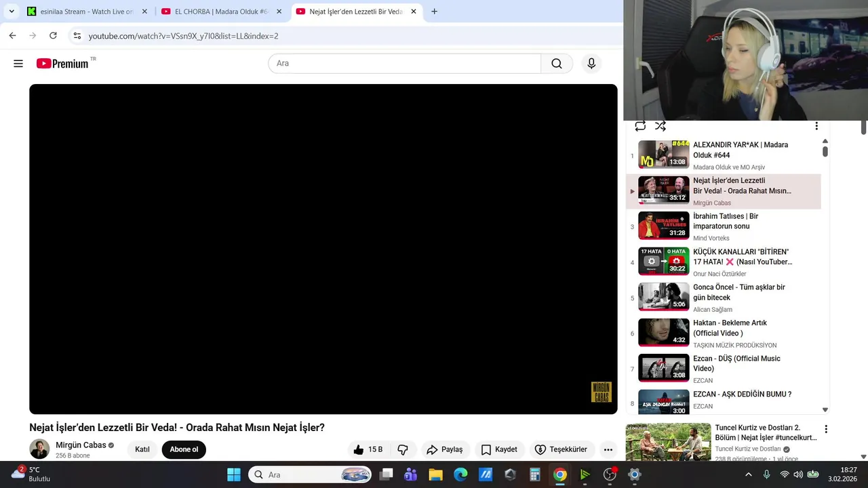Join the channel via Katıl button
Image resolution: width=868 pixels, height=488 pixels.
[x=142, y=449]
